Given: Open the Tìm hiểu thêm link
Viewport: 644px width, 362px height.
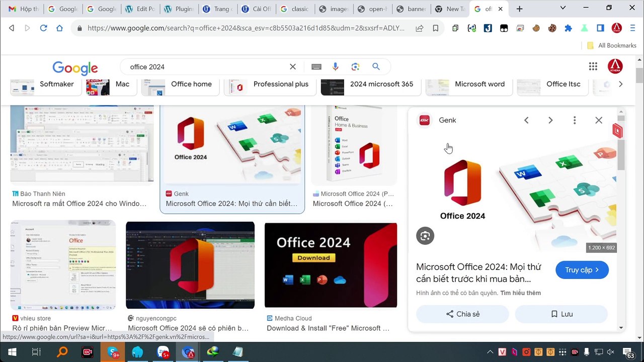Looking at the screenshot, I should (x=520, y=293).
